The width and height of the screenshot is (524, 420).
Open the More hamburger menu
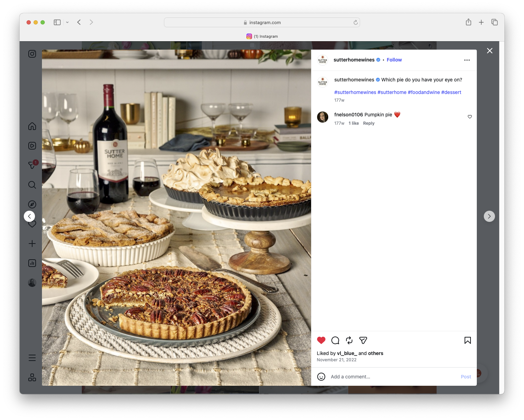[32, 357]
